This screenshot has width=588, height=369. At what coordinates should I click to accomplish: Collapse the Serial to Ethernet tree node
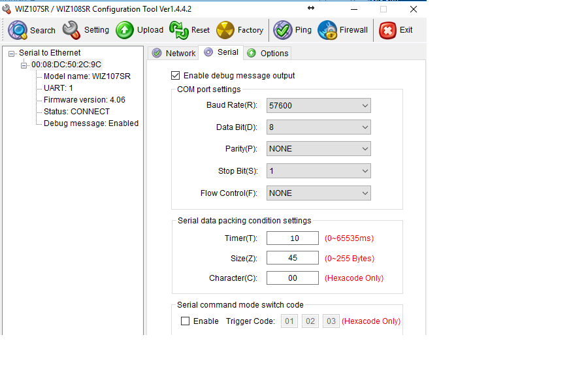(12, 54)
